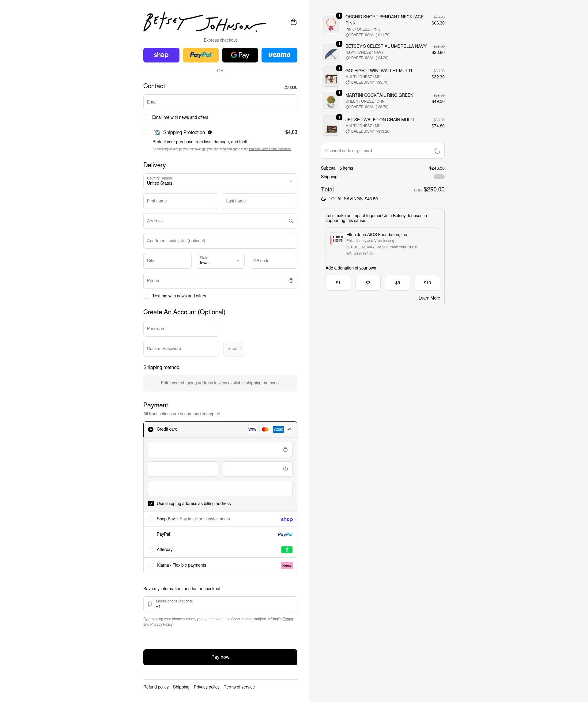Click the Elton John AIDS Foundation logo
This screenshot has height=702, width=588.
tap(336, 239)
